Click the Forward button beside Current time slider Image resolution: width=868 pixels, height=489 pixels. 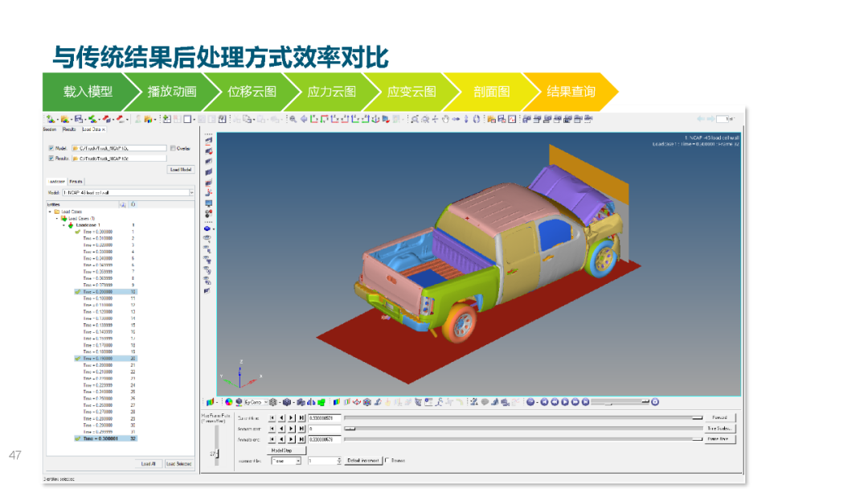pos(719,417)
